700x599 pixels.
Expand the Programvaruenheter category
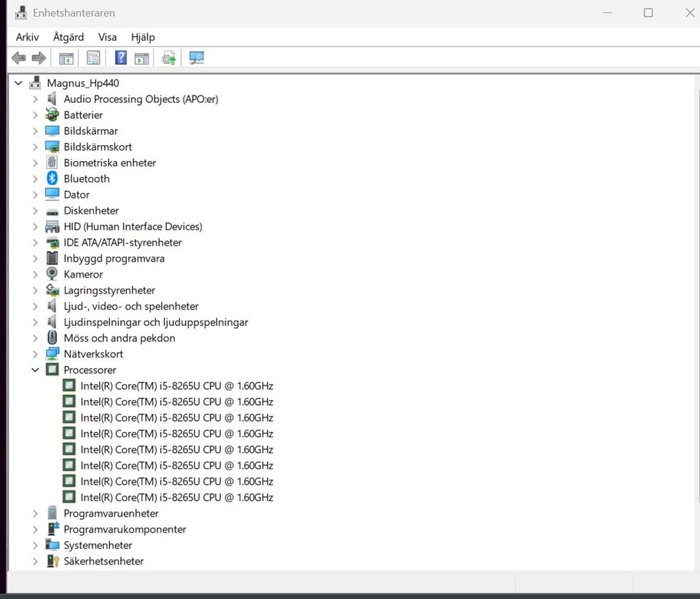click(x=35, y=513)
